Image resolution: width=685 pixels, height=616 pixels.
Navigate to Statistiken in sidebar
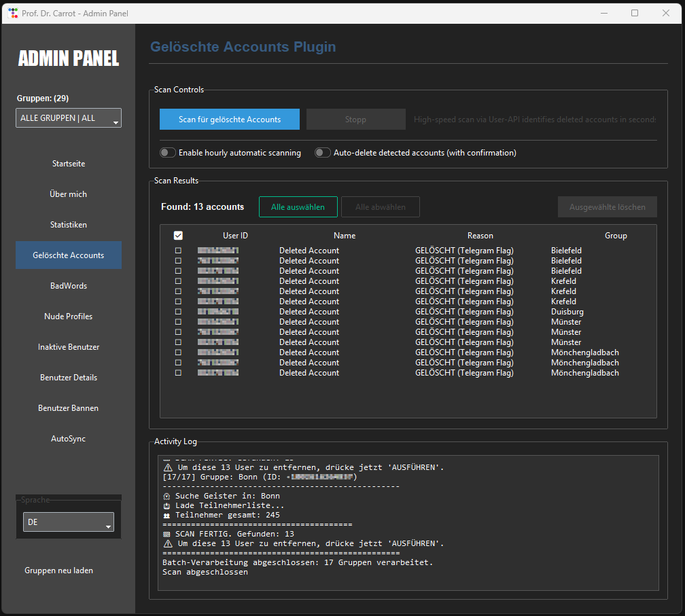[x=69, y=225]
